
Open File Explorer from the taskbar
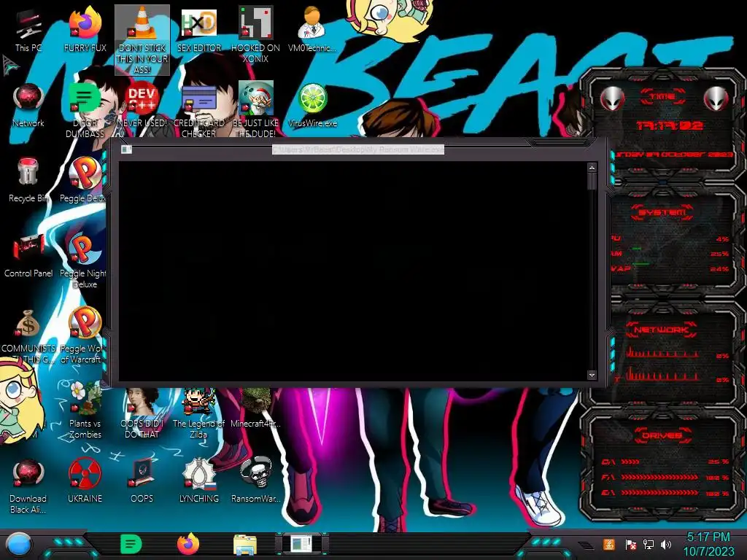(x=245, y=545)
